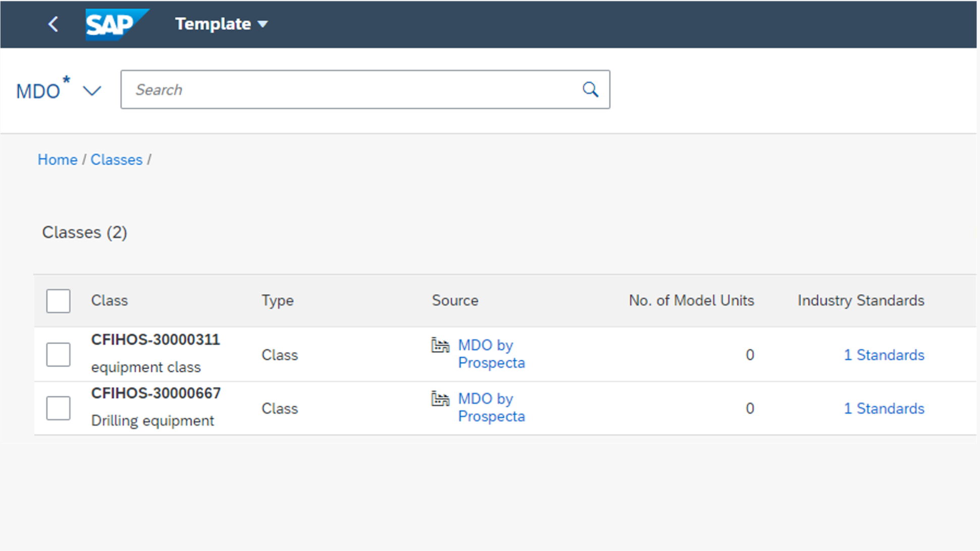
Task: Click the factory icon beside CFIHOS-30000311 source
Action: pos(440,345)
